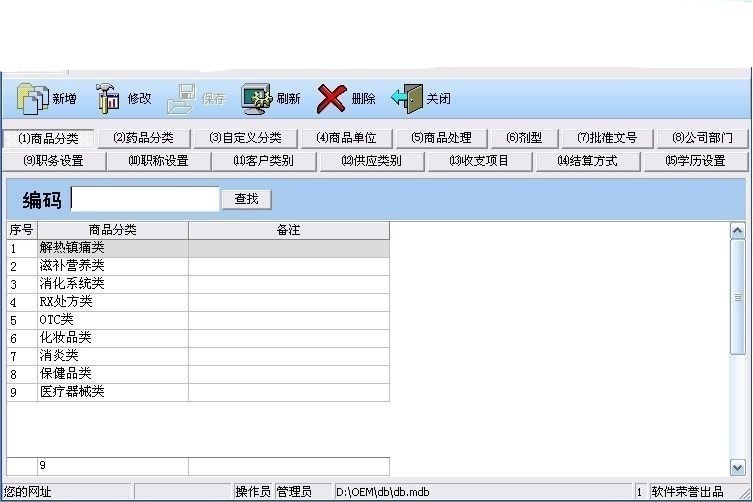Select the 医疗器械类 row
Screen dimensions: 753x502
point(198,392)
